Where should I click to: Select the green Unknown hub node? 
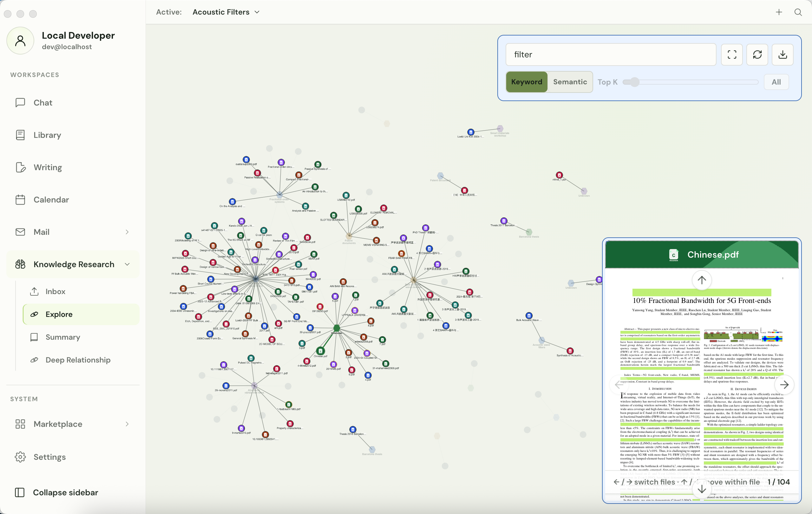(x=337, y=328)
